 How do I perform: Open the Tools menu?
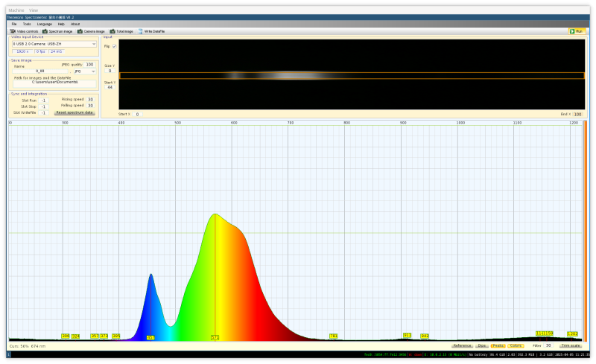click(27, 24)
